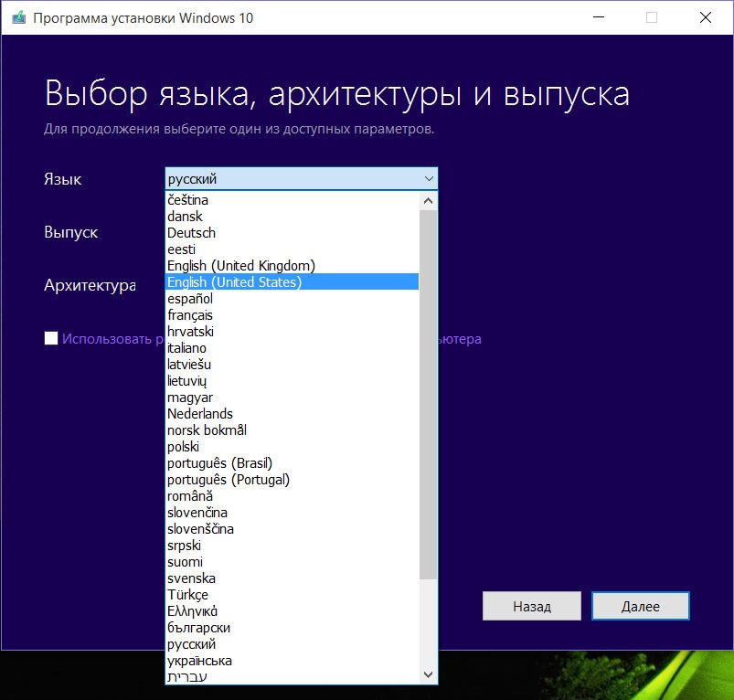Click the Далее button

pos(641,607)
